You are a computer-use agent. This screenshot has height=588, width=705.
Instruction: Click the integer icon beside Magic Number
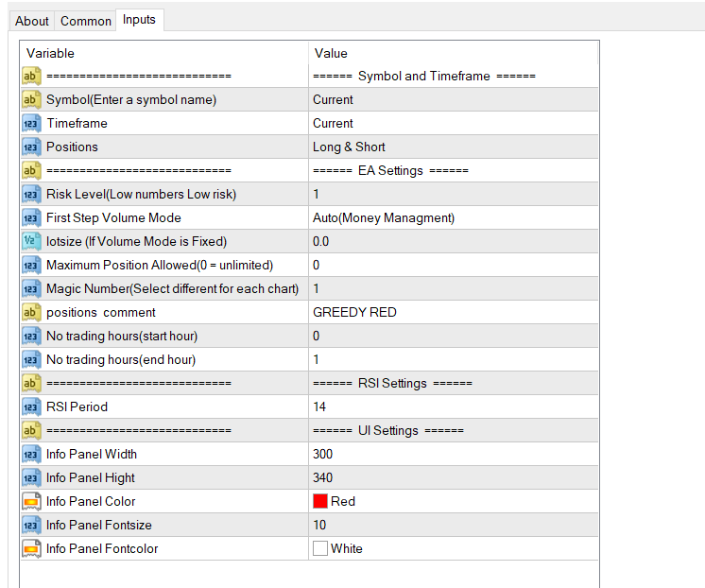(x=31, y=289)
